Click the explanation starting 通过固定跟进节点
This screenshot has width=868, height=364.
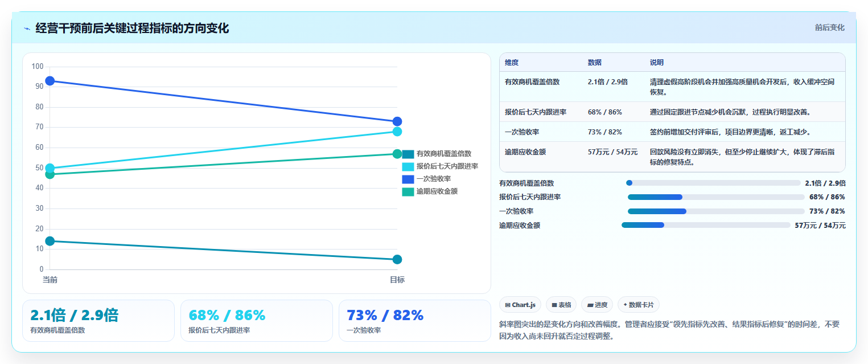[x=730, y=112]
